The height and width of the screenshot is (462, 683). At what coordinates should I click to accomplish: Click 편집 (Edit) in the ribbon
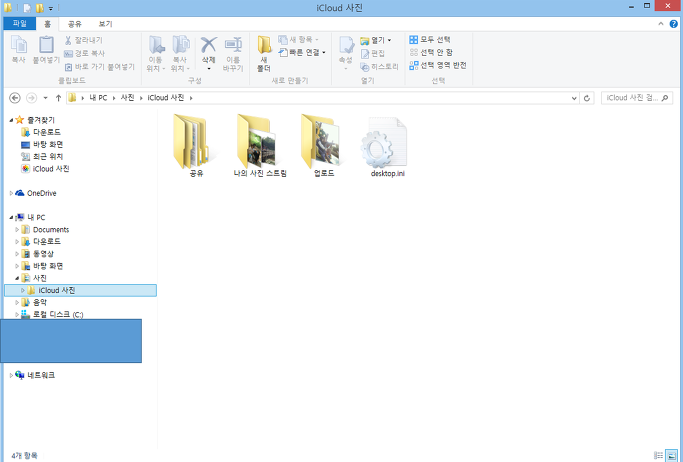tap(372, 53)
